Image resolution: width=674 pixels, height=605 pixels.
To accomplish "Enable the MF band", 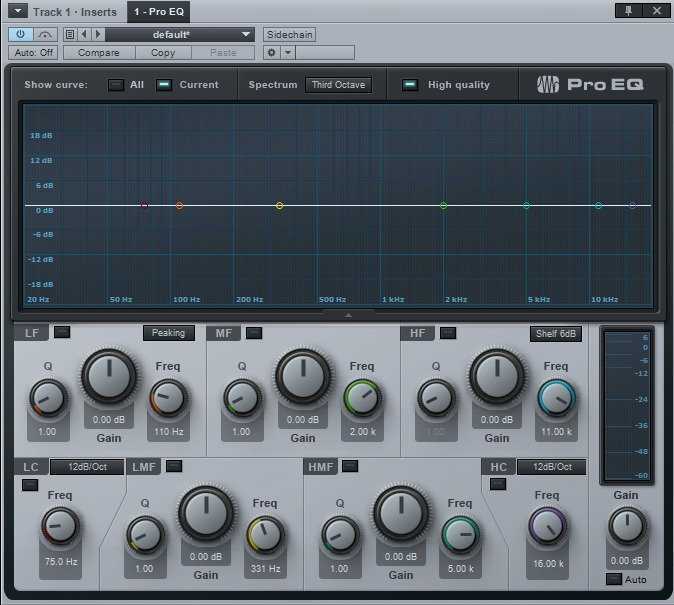I will click(254, 333).
